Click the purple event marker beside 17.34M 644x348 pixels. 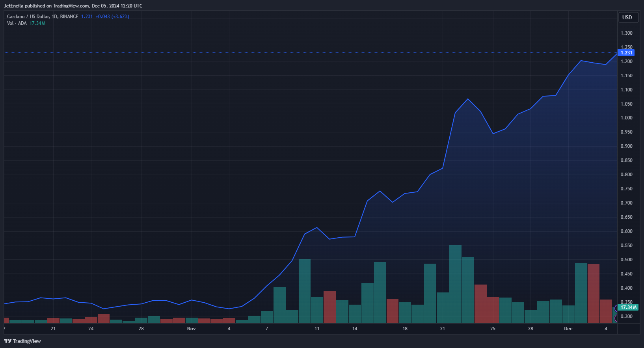[616, 308]
